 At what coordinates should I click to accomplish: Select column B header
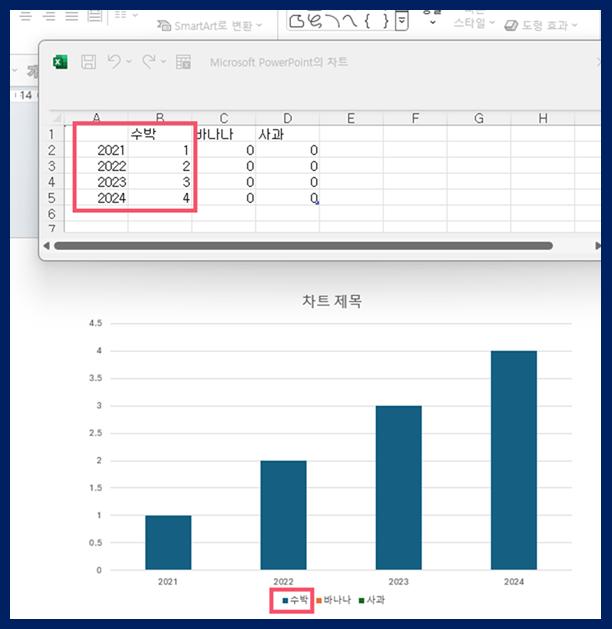click(x=160, y=118)
